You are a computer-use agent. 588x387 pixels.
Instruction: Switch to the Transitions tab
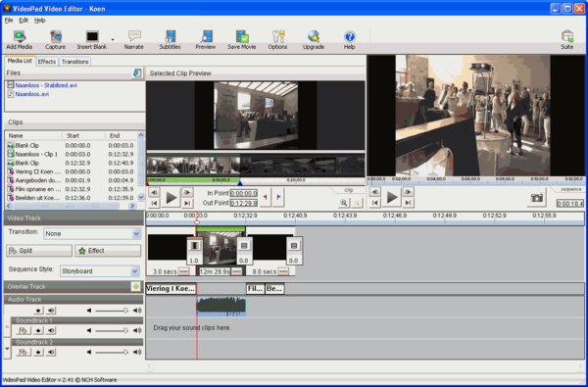click(75, 62)
